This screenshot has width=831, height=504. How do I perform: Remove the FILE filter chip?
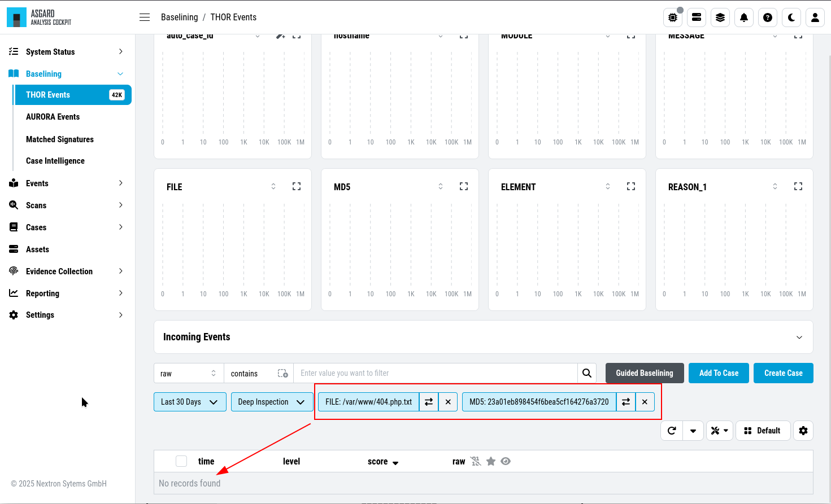[448, 402]
